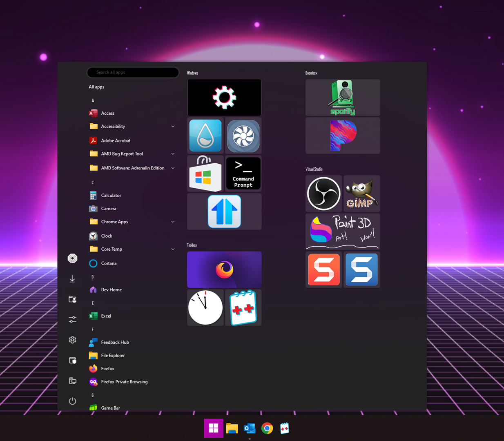Open Game Bar from the app list
The height and width of the screenshot is (441, 504).
tap(133, 408)
